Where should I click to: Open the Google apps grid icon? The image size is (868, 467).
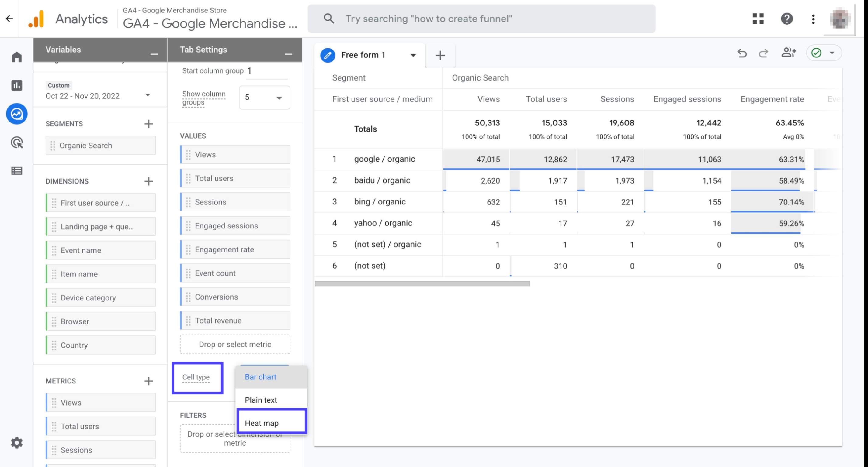click(758, 19)
